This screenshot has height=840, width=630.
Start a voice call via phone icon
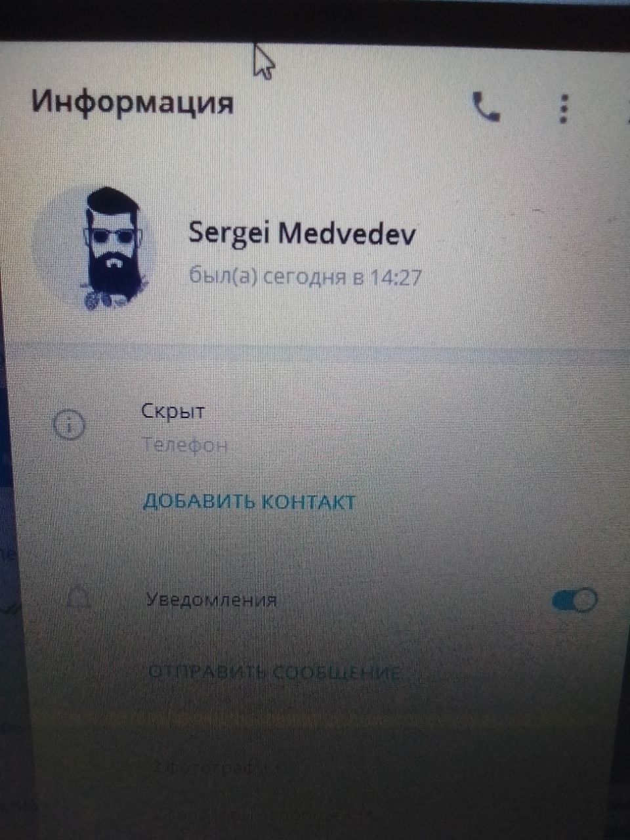tap(486, 108)
